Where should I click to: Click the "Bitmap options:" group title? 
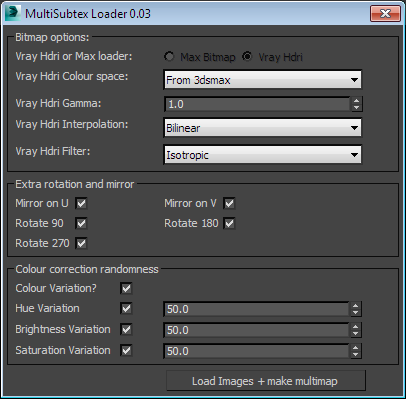(x=52, y=37)
